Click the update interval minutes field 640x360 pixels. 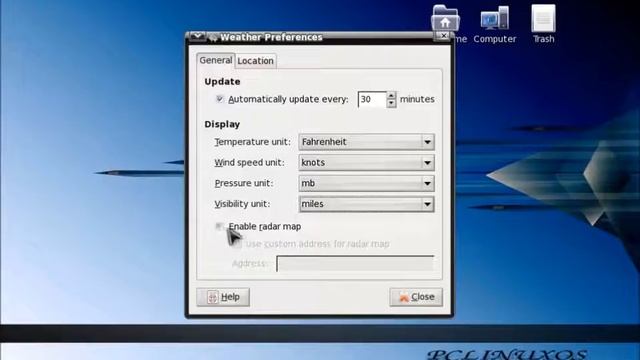click(x=372, y=99)
